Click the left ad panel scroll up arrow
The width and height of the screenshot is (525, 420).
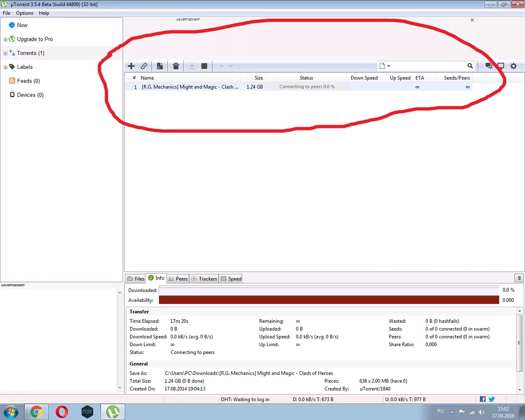(x=120, y=292)
